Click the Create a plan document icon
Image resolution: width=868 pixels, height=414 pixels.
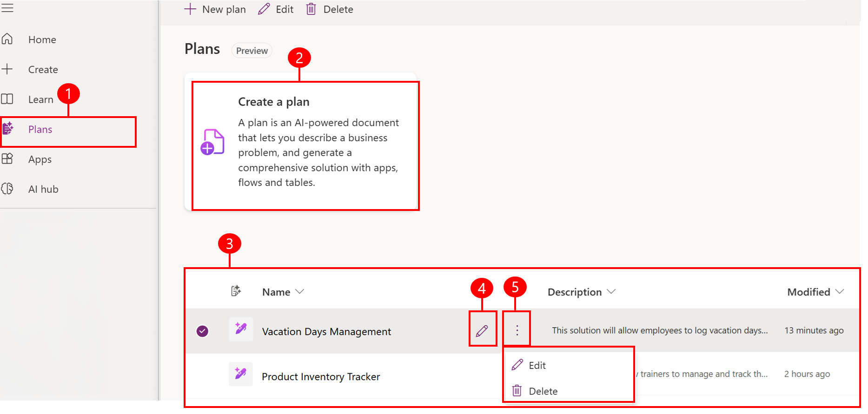click(x=212, y=142)
